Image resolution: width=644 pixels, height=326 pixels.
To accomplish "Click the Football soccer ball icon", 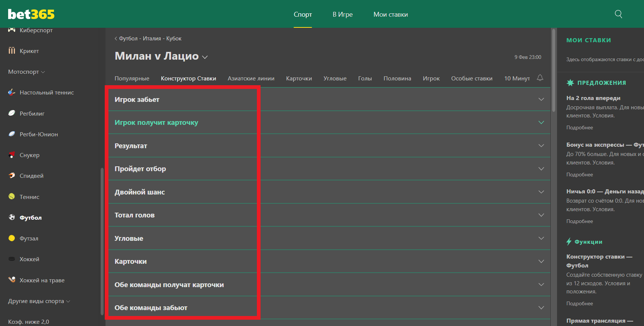I will [12, 217].
